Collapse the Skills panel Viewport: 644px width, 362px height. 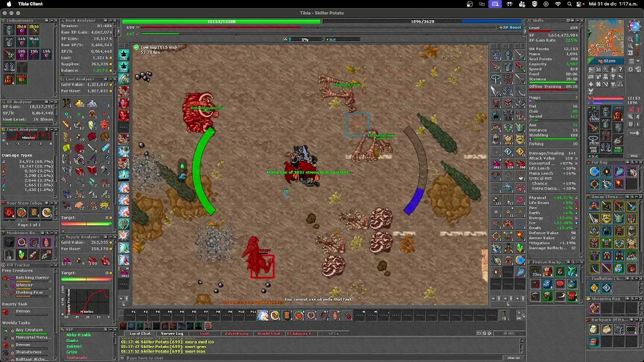[577, 21]
